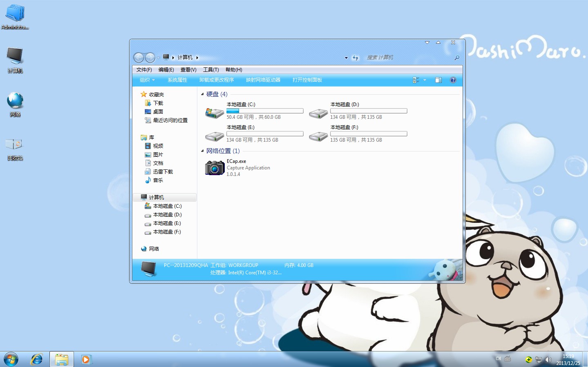Viewport: 588px width, 367px height.
Task: Select the E: drive icon in main pane
Action: click(x=214, y=136)
